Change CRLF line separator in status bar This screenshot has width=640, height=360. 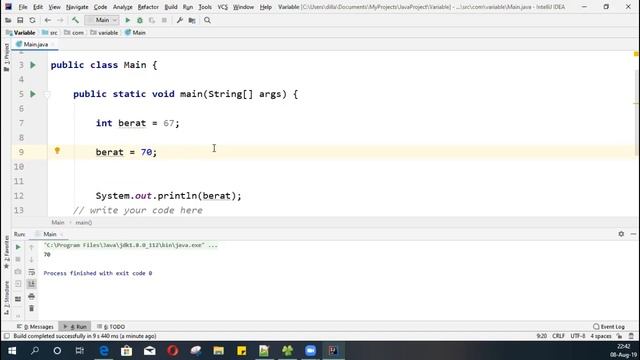point(558,336)
